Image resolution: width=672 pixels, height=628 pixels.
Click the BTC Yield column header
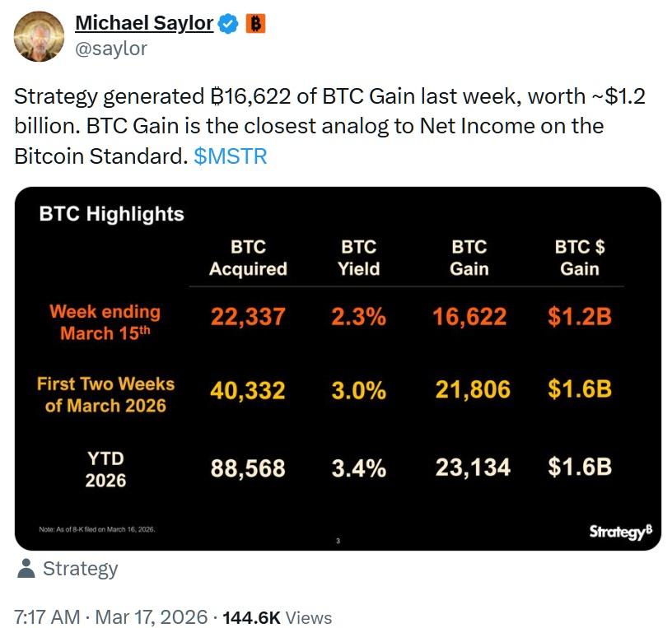359,258
